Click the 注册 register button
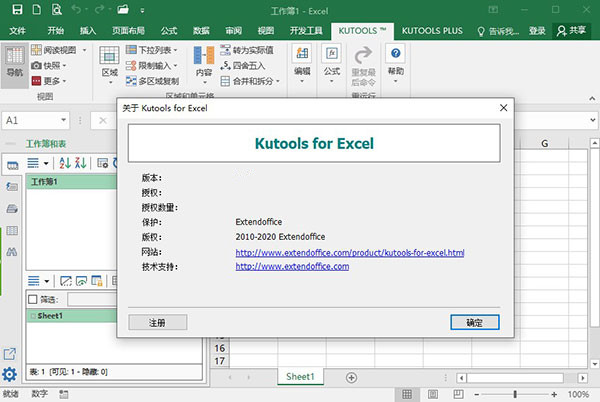The height and width of the screenshot is (402, 600). 158,322
